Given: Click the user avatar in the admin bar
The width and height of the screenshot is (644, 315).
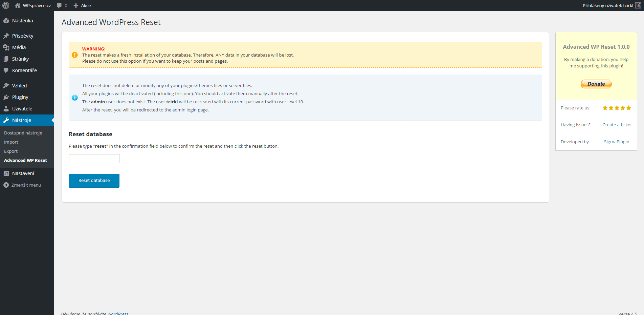Looking at the screenshot, I should 638,5.
